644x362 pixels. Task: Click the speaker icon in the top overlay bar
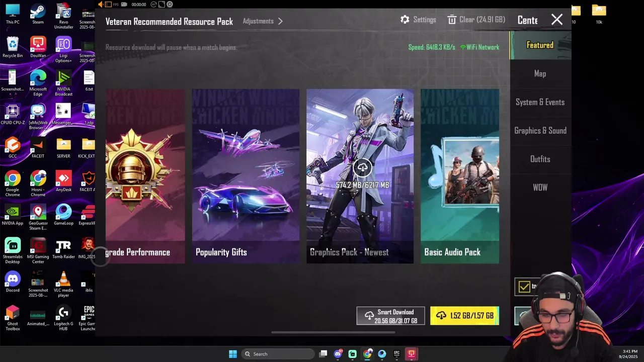[x=100, y=5]
